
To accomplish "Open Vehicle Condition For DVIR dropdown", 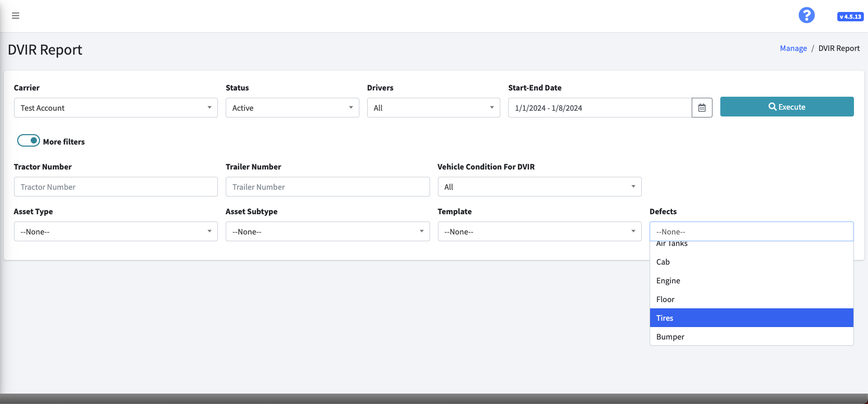I will [x=540, y=187].
